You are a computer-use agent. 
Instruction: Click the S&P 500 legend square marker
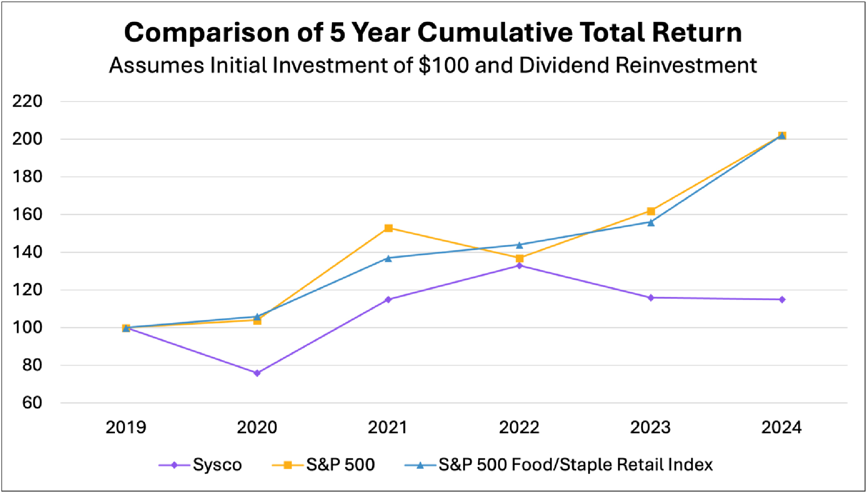point(288,465)
